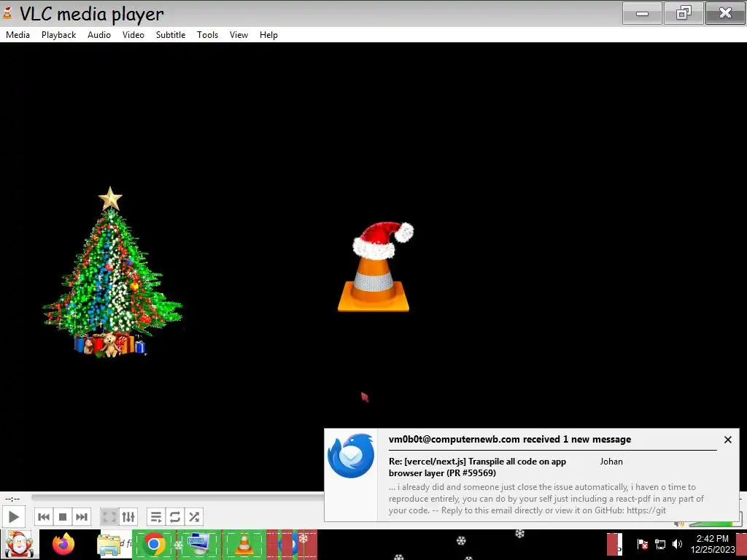Open the vercel/next.js email subject
Viewport: 747px width, 560px height.
tap(477, 467)
